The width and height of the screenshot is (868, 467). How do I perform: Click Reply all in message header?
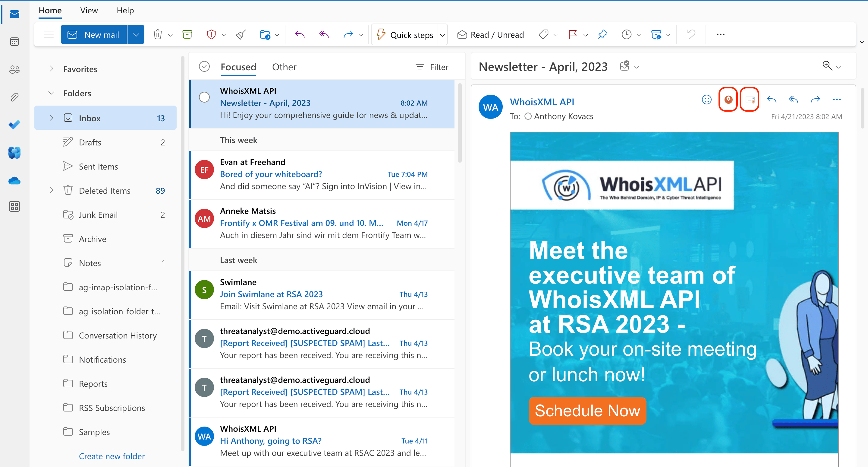pos(794,100)
